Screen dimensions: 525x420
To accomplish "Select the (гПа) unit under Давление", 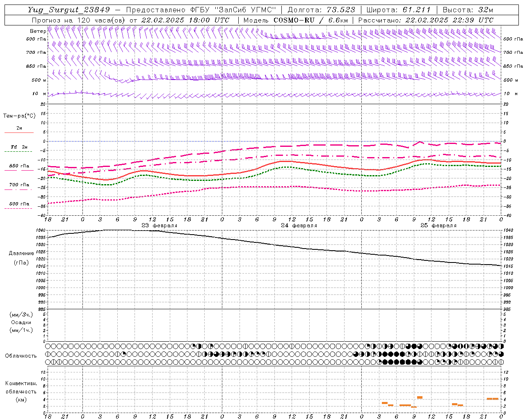I will [x=21, y=262].
